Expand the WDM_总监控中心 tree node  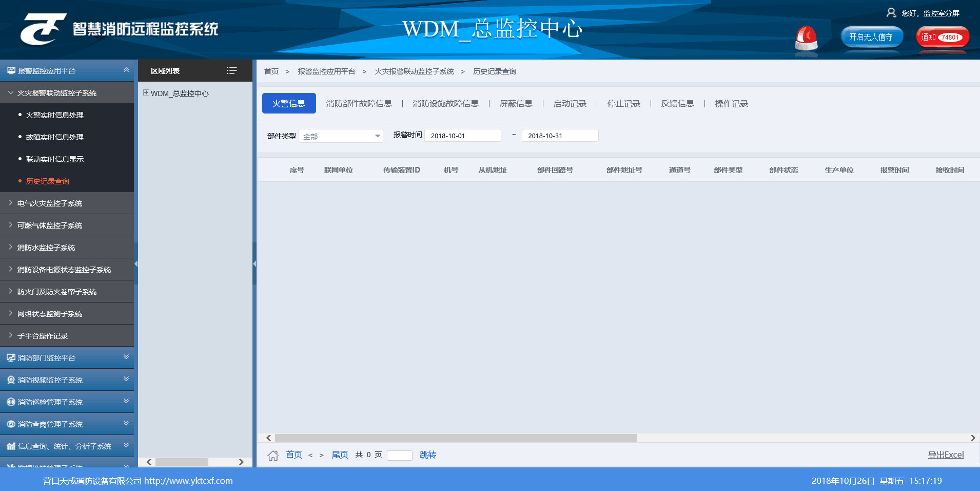[146, 93]
